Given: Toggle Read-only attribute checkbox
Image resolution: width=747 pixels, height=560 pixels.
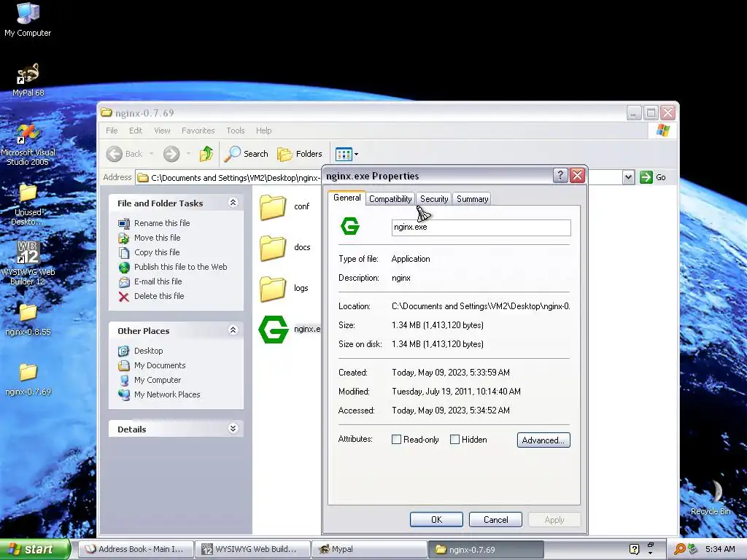Looking at the screenshot, I should click(x=396, y=440).
